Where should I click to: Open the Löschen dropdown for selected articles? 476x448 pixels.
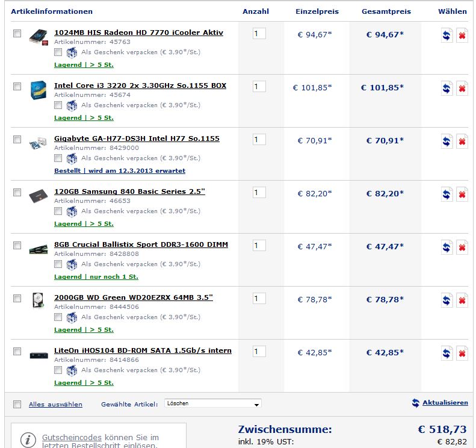pyautogui.click(x=213, y=403)
